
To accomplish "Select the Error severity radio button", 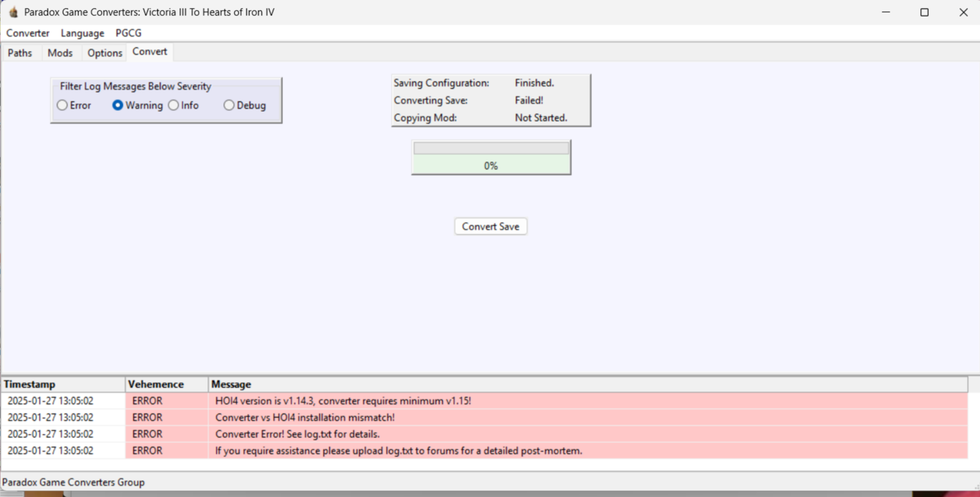I will tap(62, 105).
